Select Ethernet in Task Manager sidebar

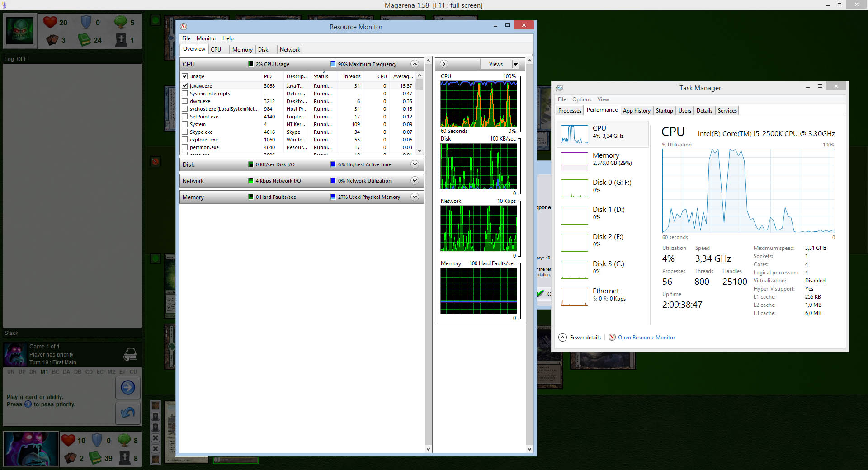pyautogui.click(x=605, y=295)
